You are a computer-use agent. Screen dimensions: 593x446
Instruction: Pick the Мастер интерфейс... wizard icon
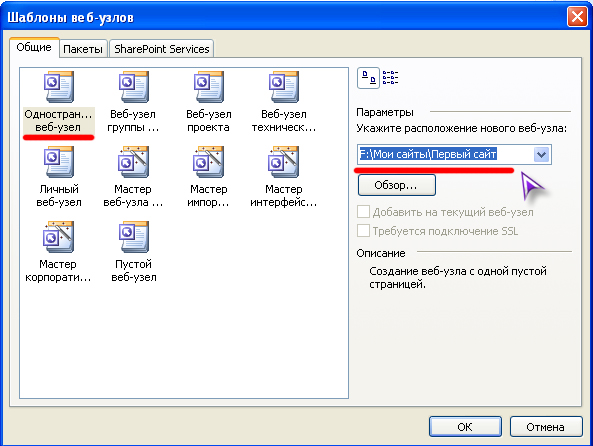click(x=283, y=162)
